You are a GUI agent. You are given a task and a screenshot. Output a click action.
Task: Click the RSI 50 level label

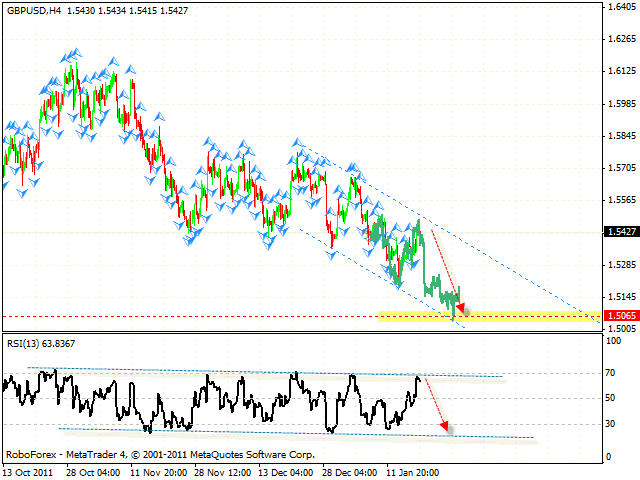pyautogui.click(x=611, y=398)
